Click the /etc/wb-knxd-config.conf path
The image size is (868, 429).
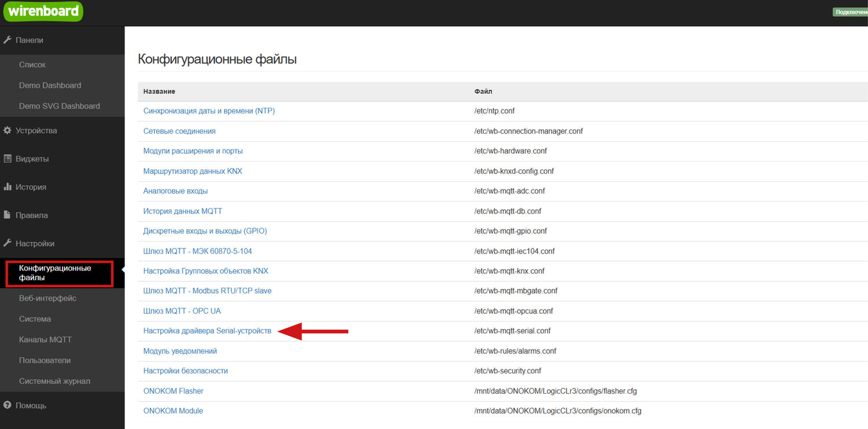click(514, 171)
